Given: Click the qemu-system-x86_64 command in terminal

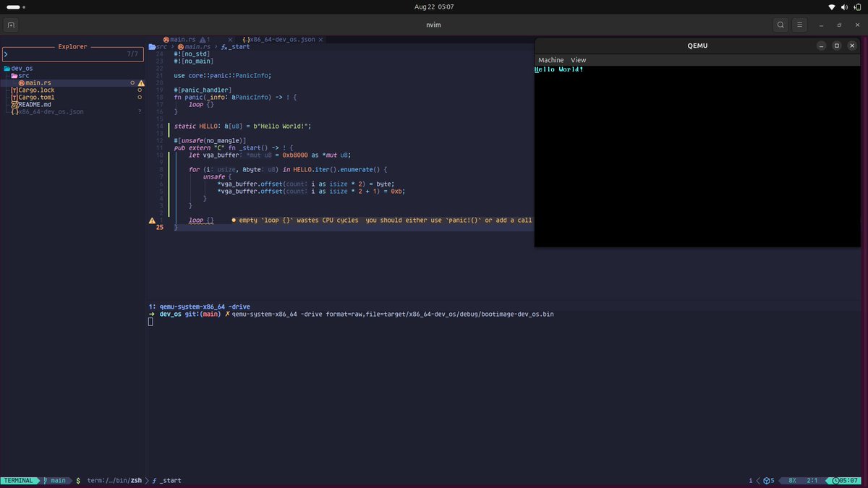Looking at the screenshot, I should (x=393, y=314).
